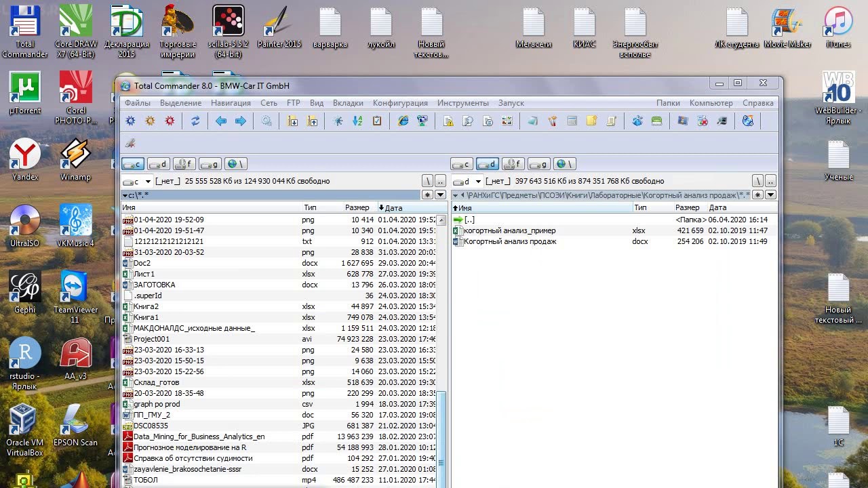Go up with right panel two-dot button
The height and width of the screenshot is (488, 868).
[770, 182]
